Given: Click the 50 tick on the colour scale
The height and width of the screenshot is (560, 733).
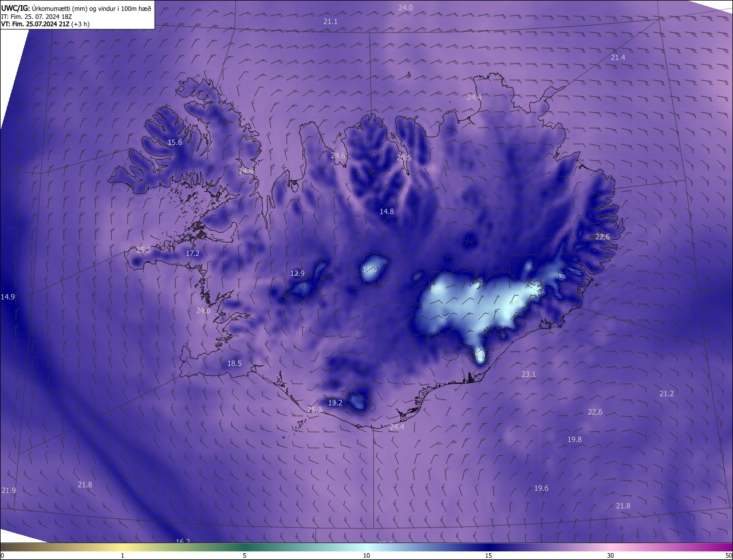Looking at the screenshot, I should tap(728, 555).
